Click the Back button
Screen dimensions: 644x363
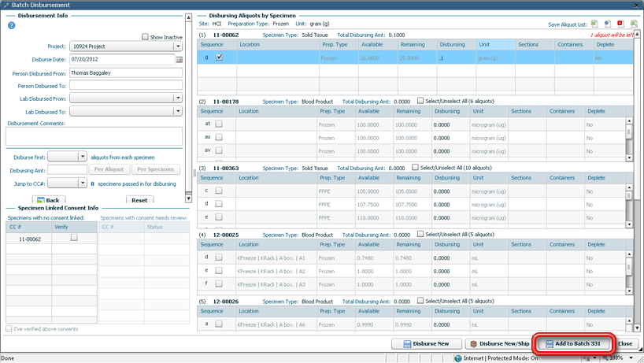[49, 200]
